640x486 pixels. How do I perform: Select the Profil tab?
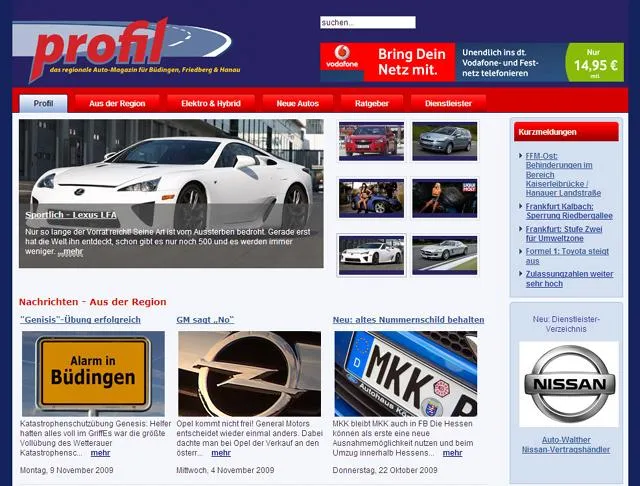click(43, 104)
